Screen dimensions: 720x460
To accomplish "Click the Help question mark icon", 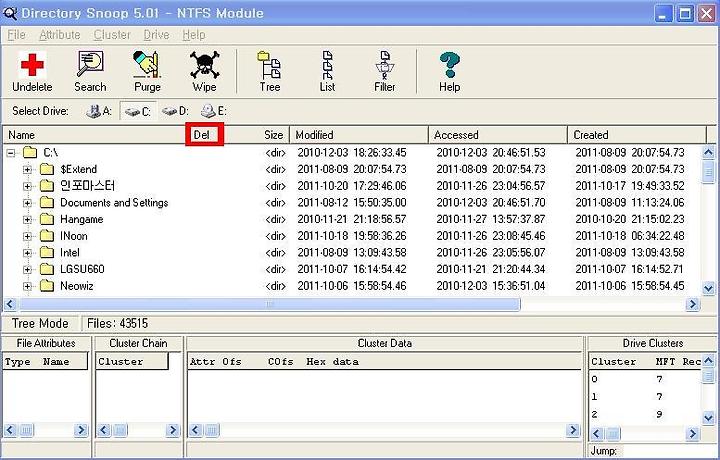I will pyautogui.click(x=449, y=64).
